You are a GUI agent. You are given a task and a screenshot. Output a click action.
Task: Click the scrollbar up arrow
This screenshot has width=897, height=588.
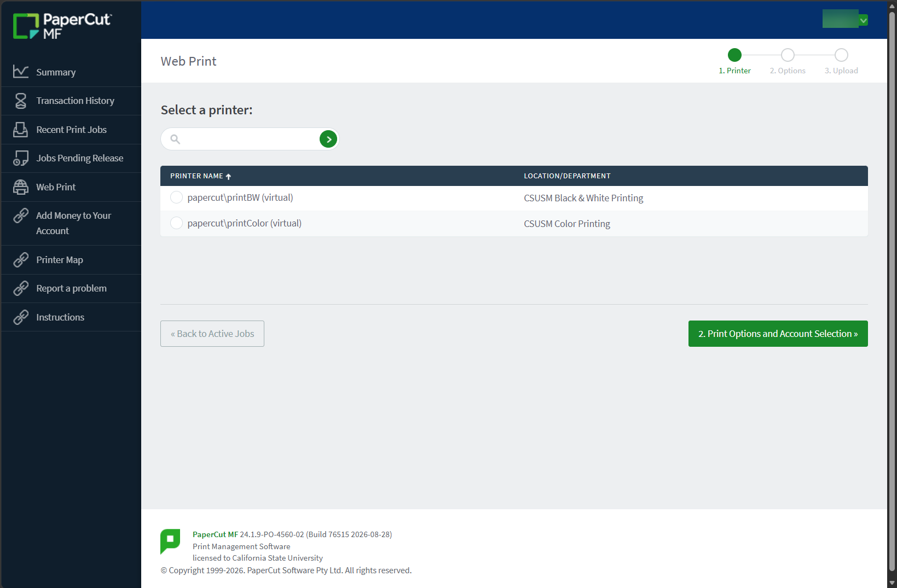(x=892, y=5)
